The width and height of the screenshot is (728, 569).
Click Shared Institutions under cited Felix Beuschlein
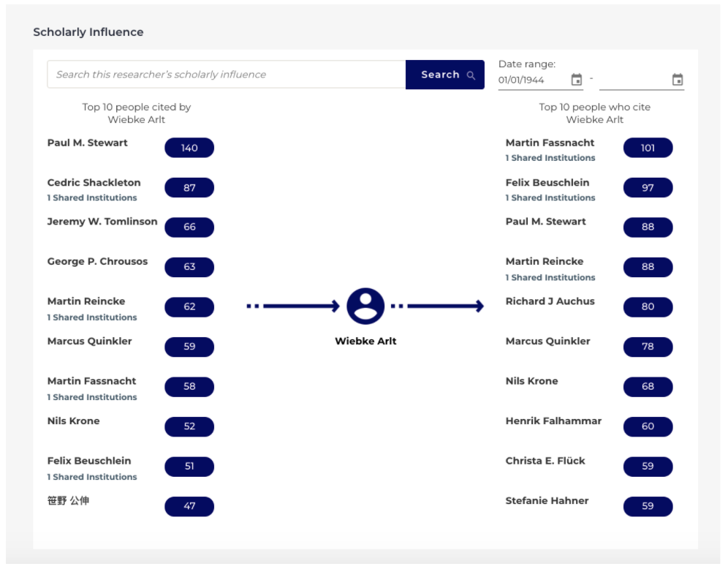pyautogui.click(x=92, y=477)
